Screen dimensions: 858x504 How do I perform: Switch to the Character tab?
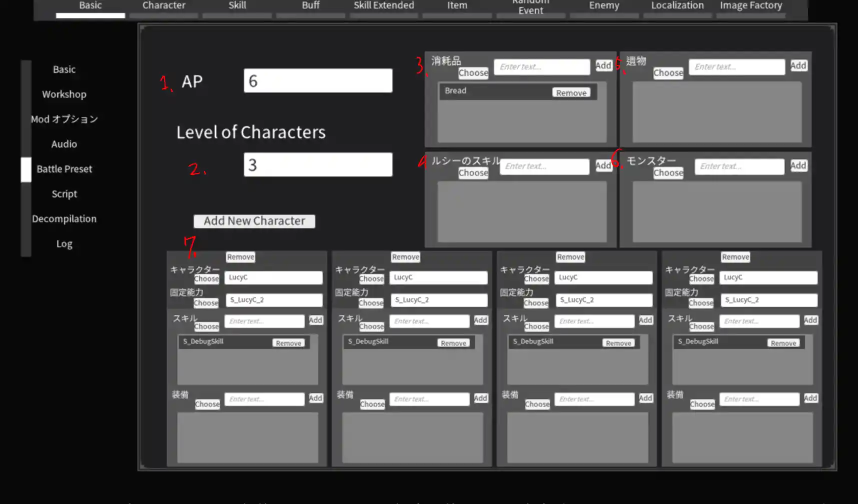pyautogui.click(x=163, y=6)
